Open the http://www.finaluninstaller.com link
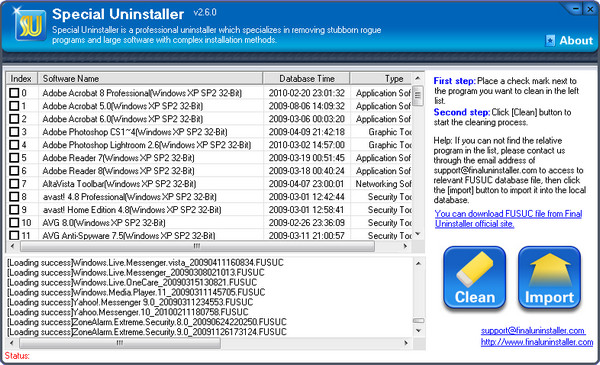600x365 pixels. click(x=537, y=342)
